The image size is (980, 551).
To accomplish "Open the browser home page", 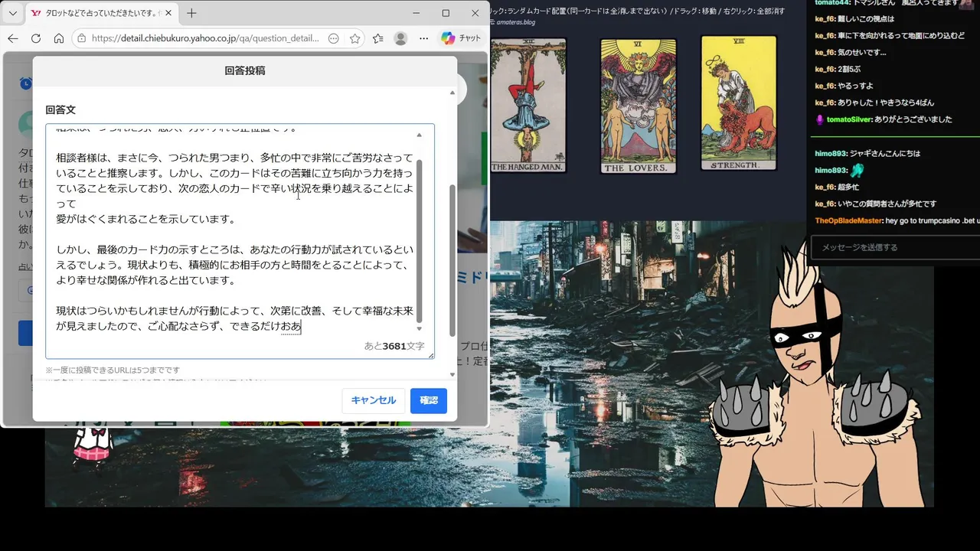I will point(59,38).
